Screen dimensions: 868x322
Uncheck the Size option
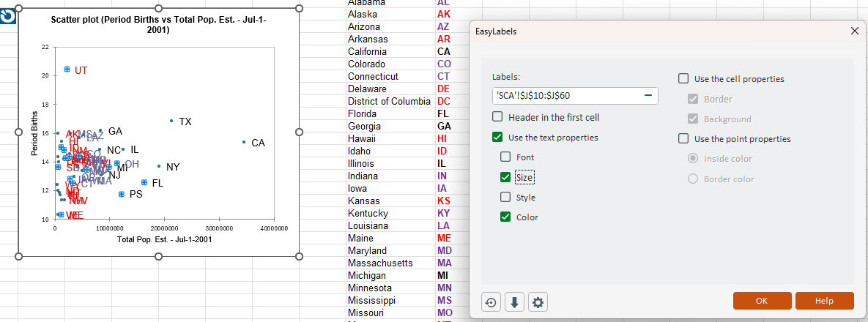pos(505,177)
